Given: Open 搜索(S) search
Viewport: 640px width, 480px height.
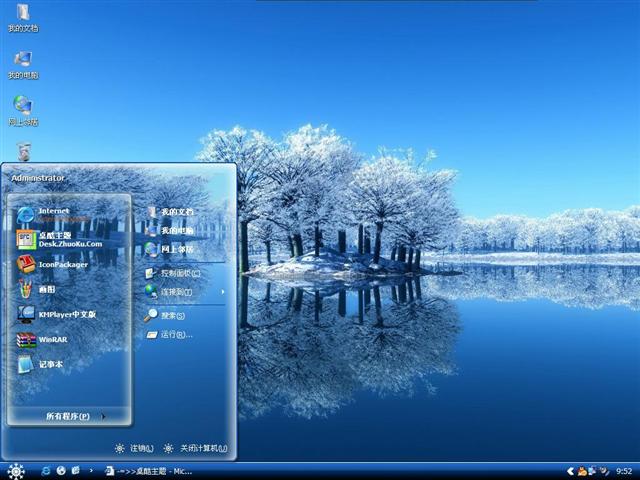Looking at the screenshot, I should (165, 316).
